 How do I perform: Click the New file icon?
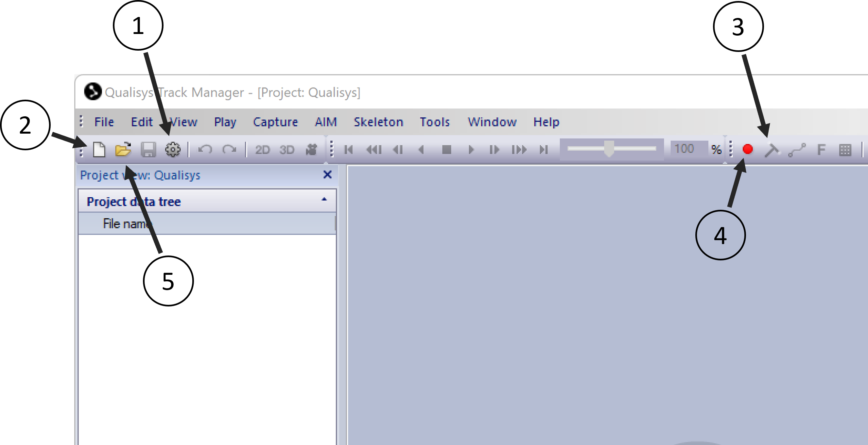tap(99, 149)
